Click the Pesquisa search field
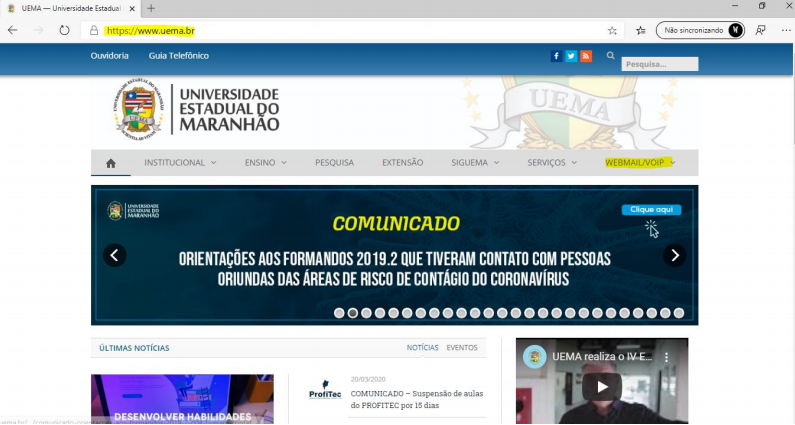Viewport: 795px width, 425px height. (660, 64)
